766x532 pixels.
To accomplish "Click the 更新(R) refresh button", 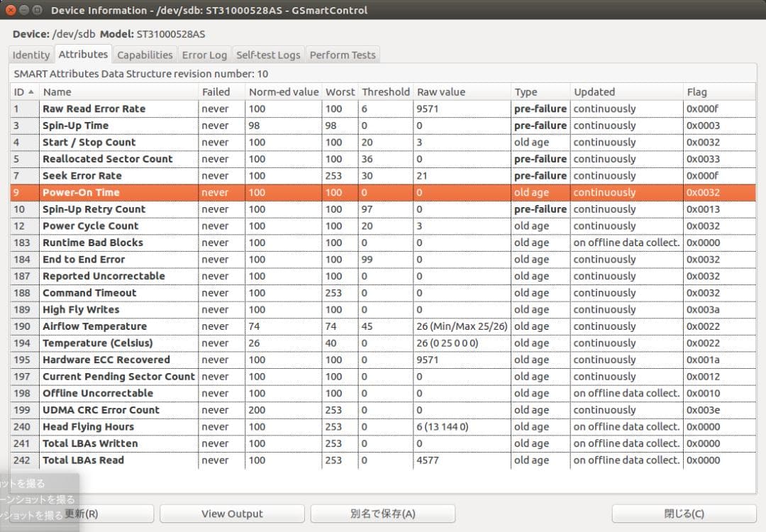I will [106, 514].
